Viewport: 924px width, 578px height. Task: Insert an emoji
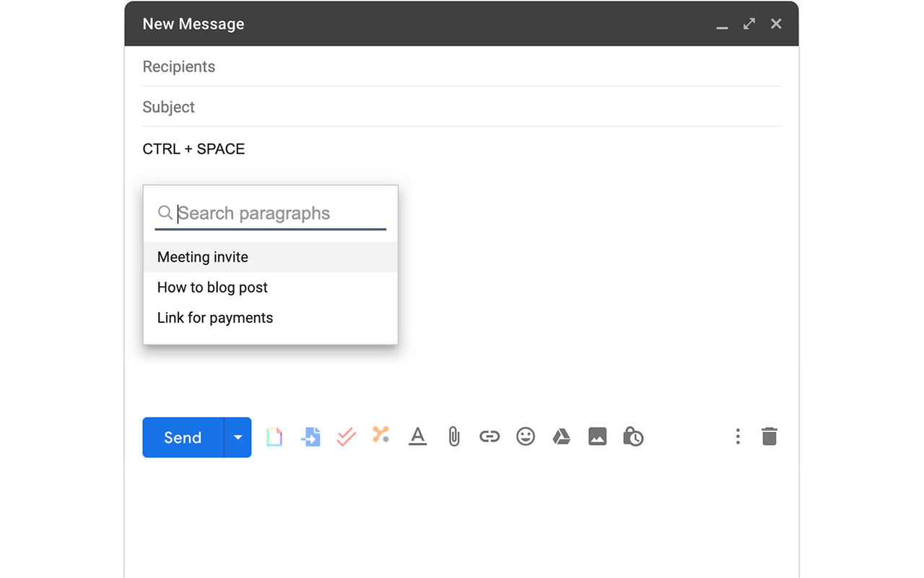tap(526, 436)
